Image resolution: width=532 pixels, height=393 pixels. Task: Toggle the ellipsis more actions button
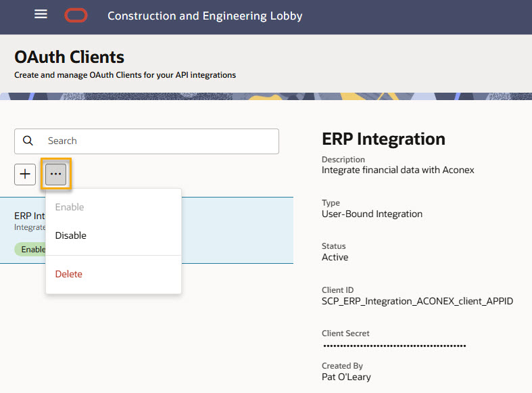point(56,174)
